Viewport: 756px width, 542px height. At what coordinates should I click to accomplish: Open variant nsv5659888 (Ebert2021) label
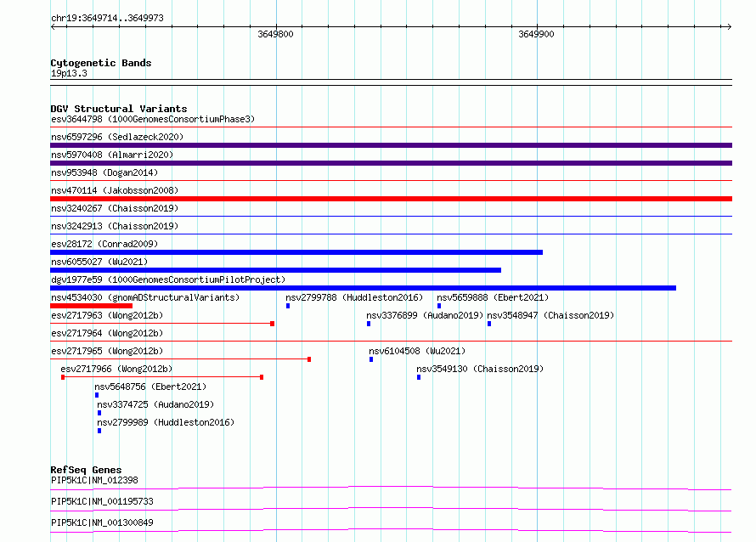click(x=493, y=297)
